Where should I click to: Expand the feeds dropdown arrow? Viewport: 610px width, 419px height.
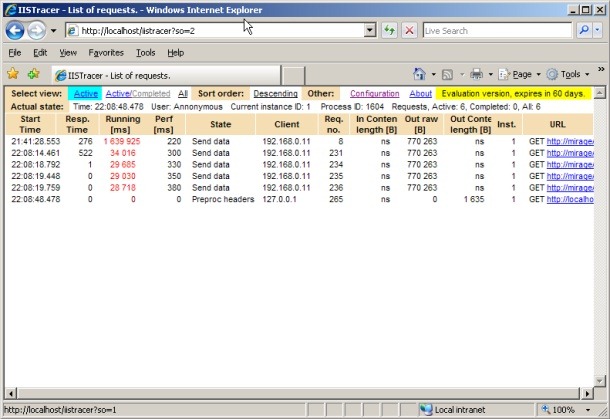pos(462,74)
